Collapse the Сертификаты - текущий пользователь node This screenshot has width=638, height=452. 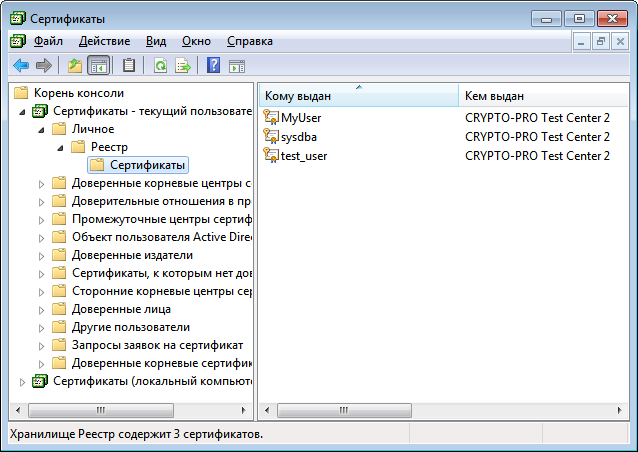pos(22,112)
